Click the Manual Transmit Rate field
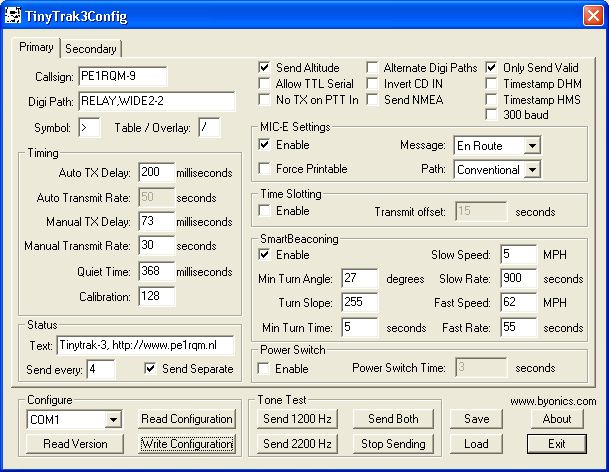Image resolution: width=609 pixels, height=472 pixels. tap(157, 246)
